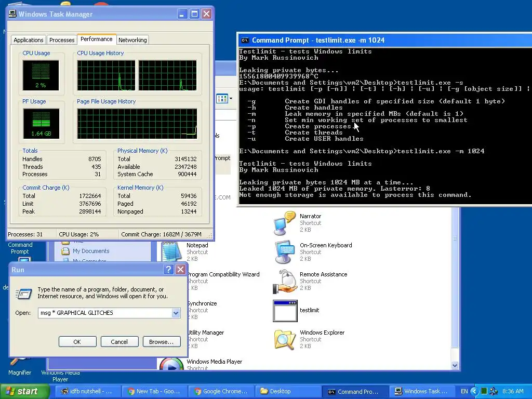This screenshot has width=532, height=399.
Task: Click the Page File Usage History graph
Action: [137, 124]
